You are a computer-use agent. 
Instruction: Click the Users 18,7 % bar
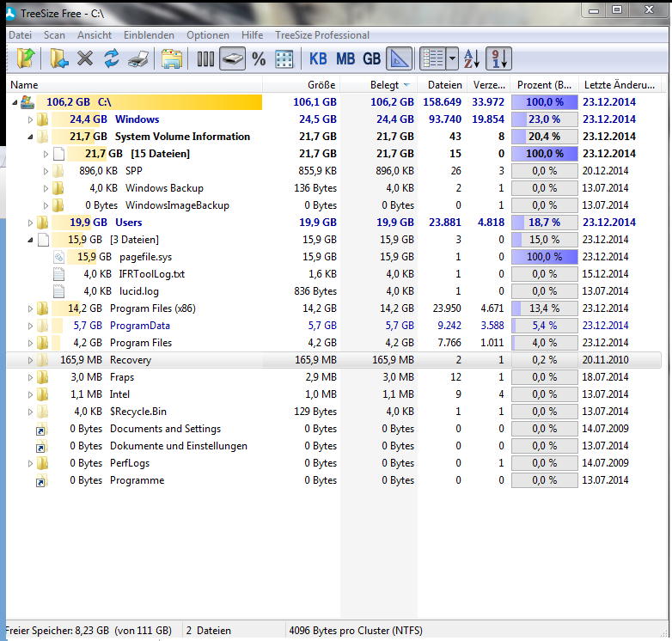[x=544, y=223]
